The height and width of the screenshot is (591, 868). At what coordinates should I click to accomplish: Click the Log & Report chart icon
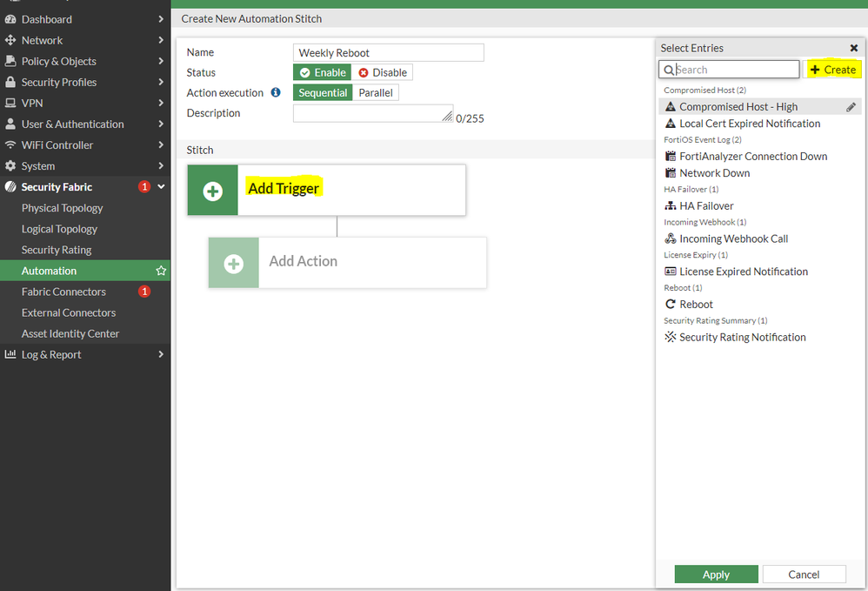[10, 354]
